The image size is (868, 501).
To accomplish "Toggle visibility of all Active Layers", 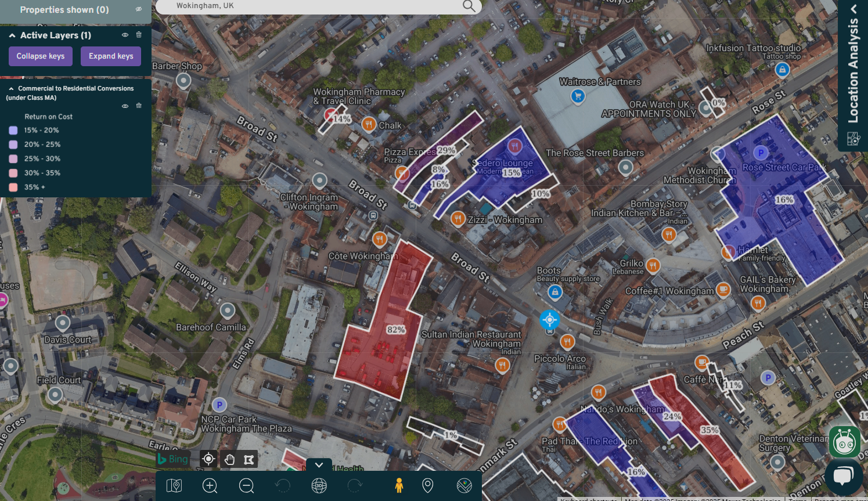I will [x=125, y=35].
